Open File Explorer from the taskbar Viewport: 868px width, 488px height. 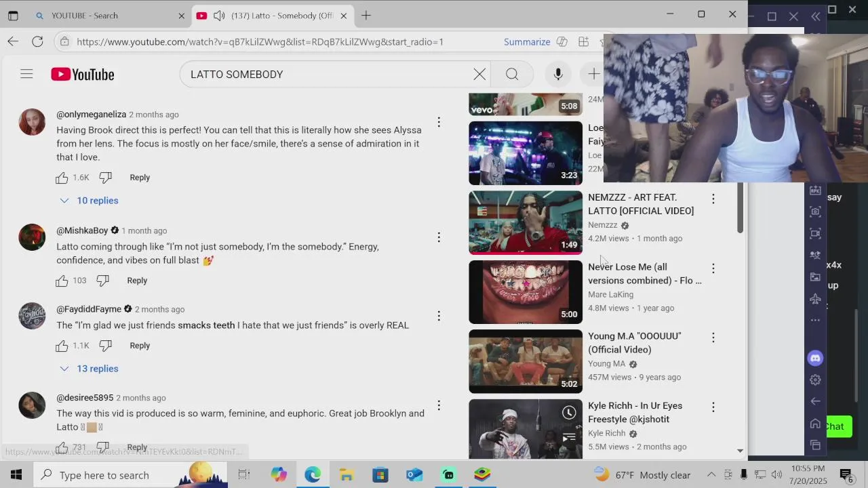click(346, 475)
